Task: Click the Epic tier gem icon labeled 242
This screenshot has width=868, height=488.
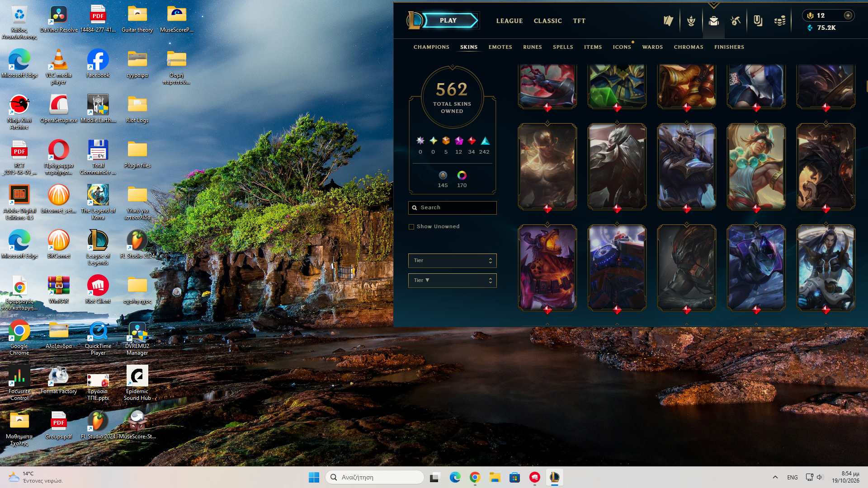Action: (485, 141)
